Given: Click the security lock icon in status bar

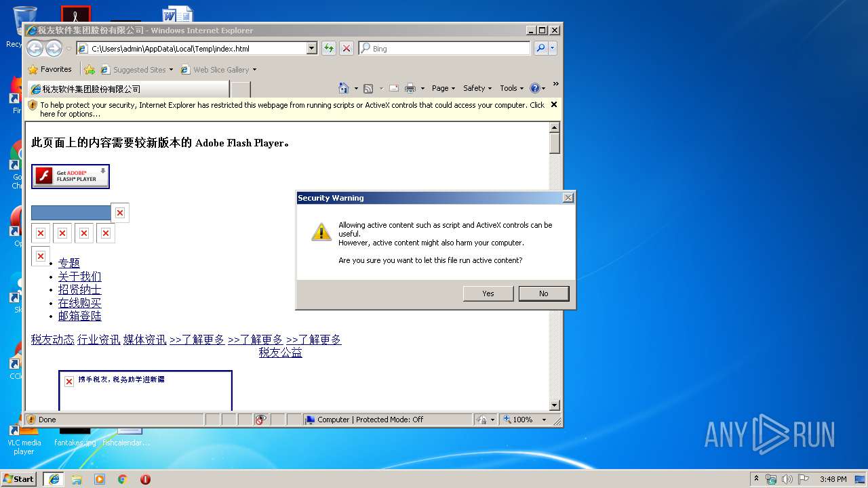Looking at the screenshot, I should pyautogui.click(x=481, y=420).
